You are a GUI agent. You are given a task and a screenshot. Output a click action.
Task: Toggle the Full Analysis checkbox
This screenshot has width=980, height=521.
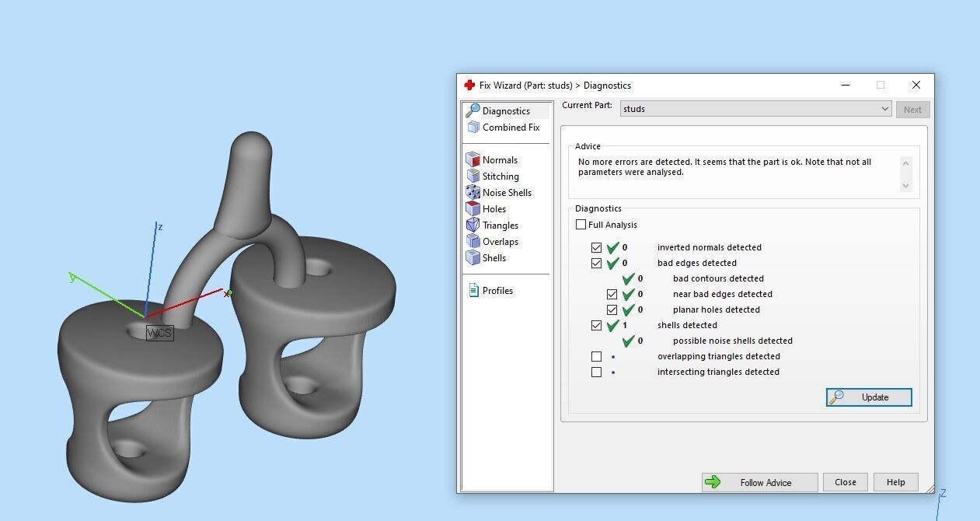pos(581,225)
